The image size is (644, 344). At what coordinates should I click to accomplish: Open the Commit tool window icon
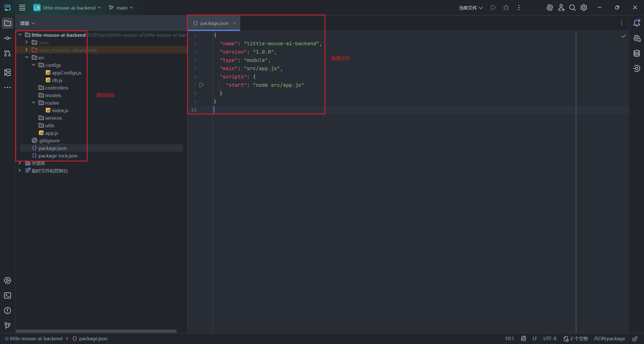[8, 38]
